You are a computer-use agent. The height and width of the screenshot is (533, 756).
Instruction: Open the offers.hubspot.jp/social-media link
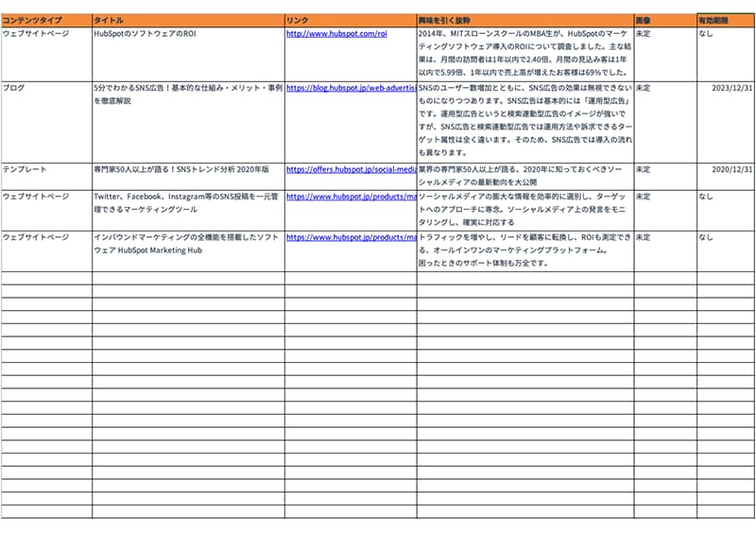point(352,170)
